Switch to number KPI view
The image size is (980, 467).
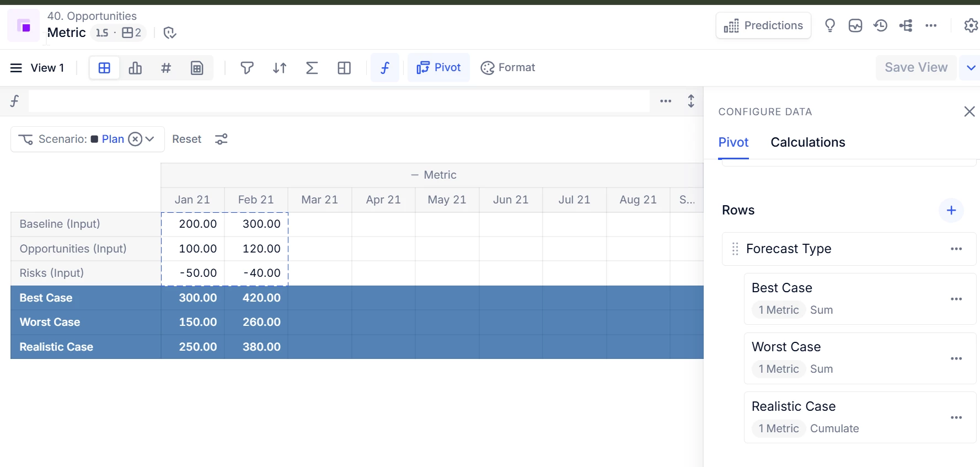coord(166,68)
